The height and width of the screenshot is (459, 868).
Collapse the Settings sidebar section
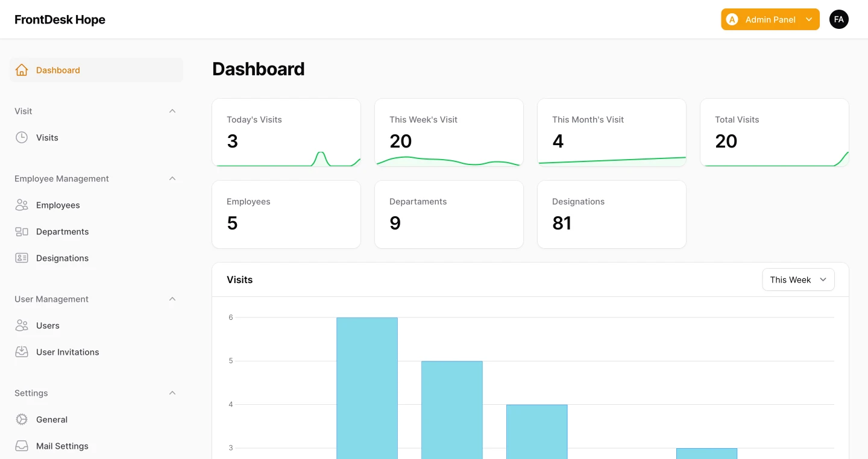(172, 393)
